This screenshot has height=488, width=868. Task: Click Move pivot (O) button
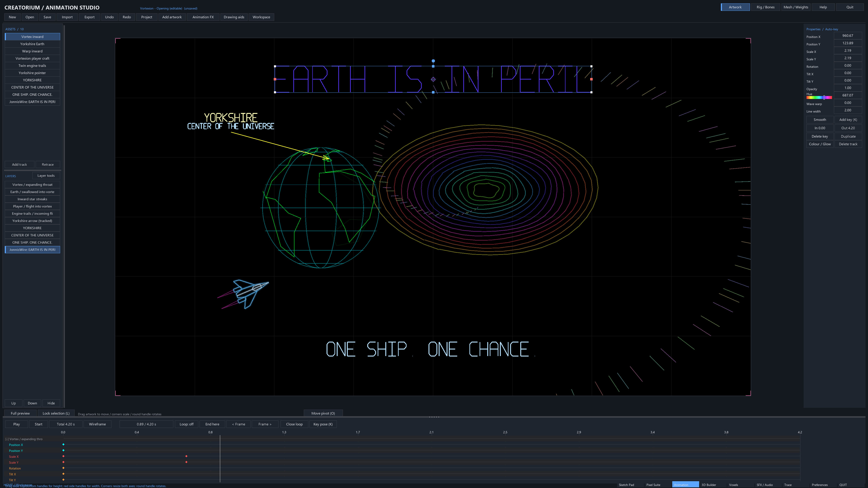(x=323, y=413)
